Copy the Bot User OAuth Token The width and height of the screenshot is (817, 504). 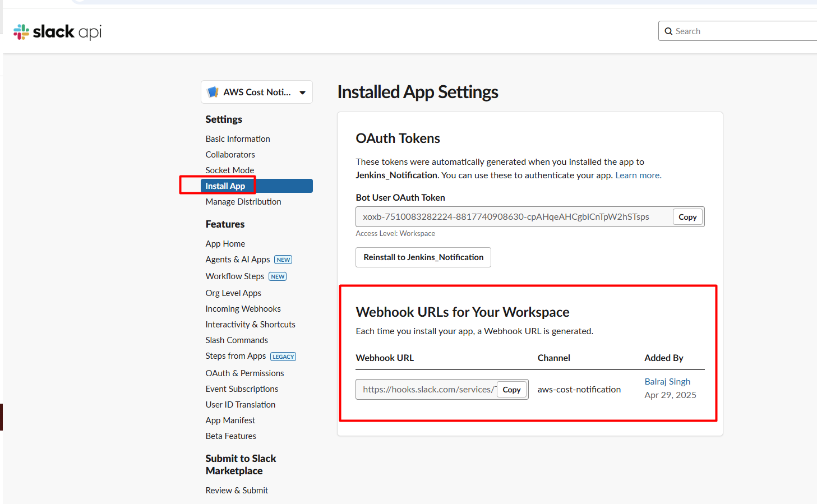[687, 217]
